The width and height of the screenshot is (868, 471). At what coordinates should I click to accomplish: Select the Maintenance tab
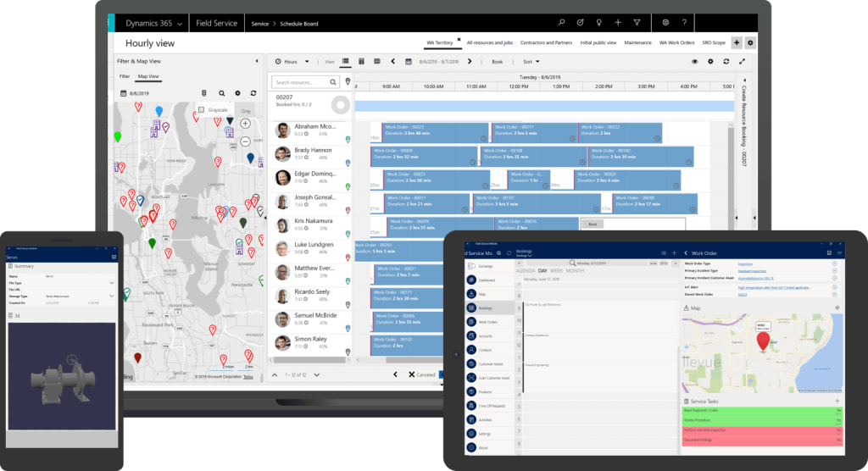coord(637,42)
